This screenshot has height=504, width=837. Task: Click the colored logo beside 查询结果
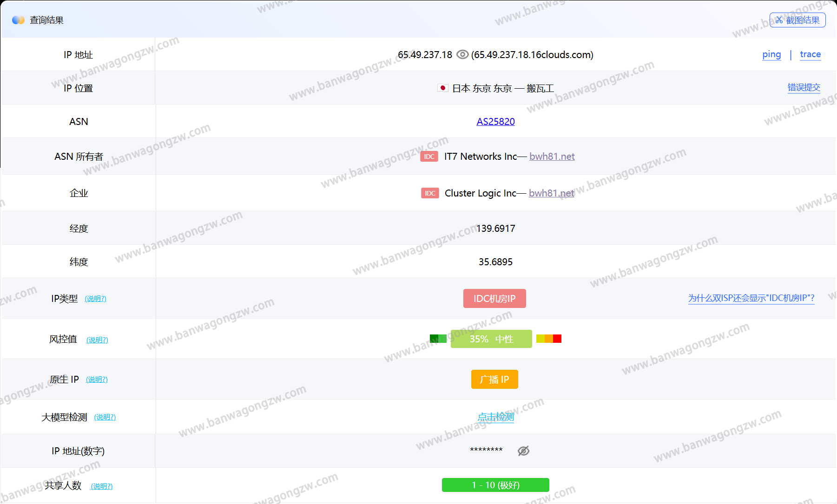coord(18,20)
